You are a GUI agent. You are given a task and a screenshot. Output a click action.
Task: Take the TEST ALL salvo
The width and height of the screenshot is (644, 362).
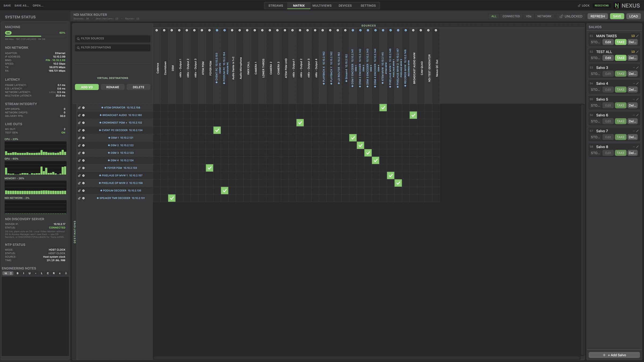(620, 58)
